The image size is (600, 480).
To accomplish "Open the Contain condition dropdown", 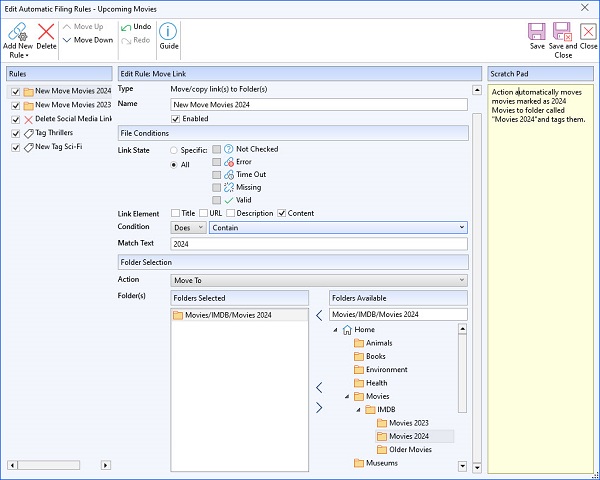I will tap(338, 228).
